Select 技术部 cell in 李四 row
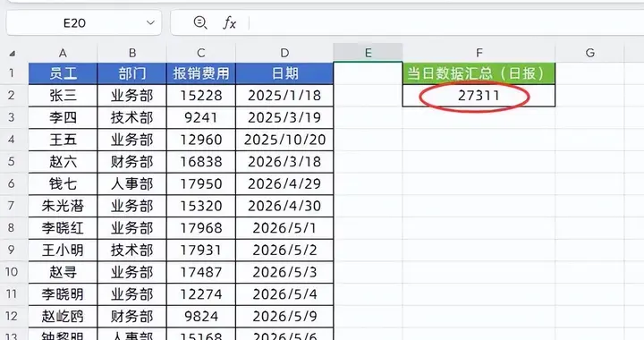 tap(131, 118)
